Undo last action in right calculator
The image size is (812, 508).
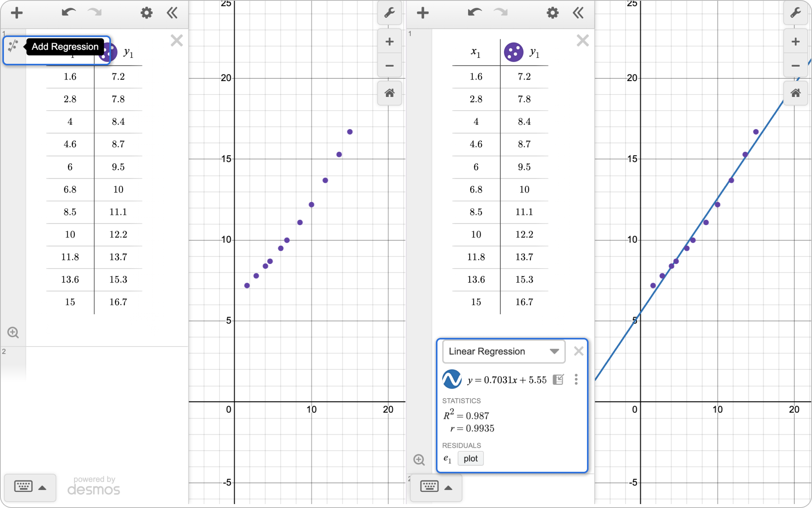click(474, 13)
